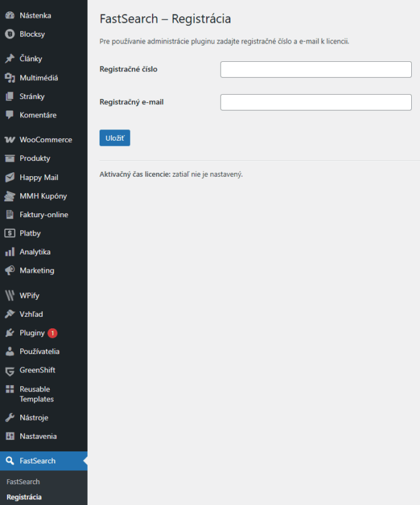Click the Články pin icon
The image size is (420, 505).
(x=10, y=58)
